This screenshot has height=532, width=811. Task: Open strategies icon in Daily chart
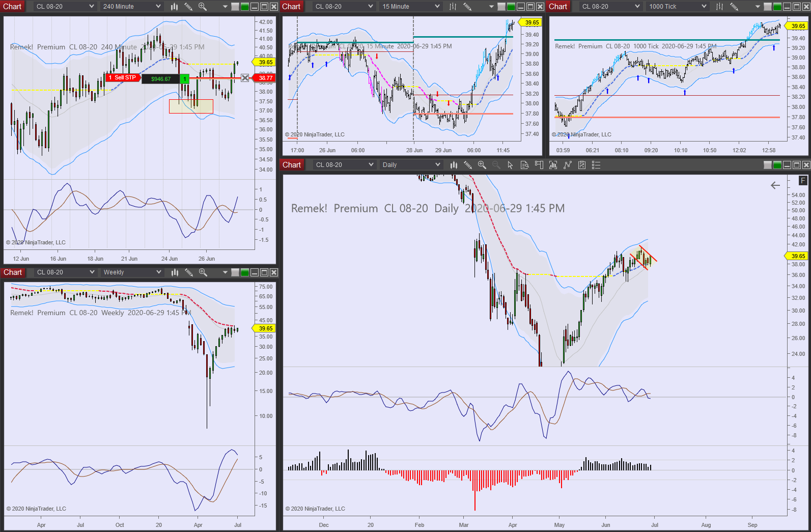(582, 165)
